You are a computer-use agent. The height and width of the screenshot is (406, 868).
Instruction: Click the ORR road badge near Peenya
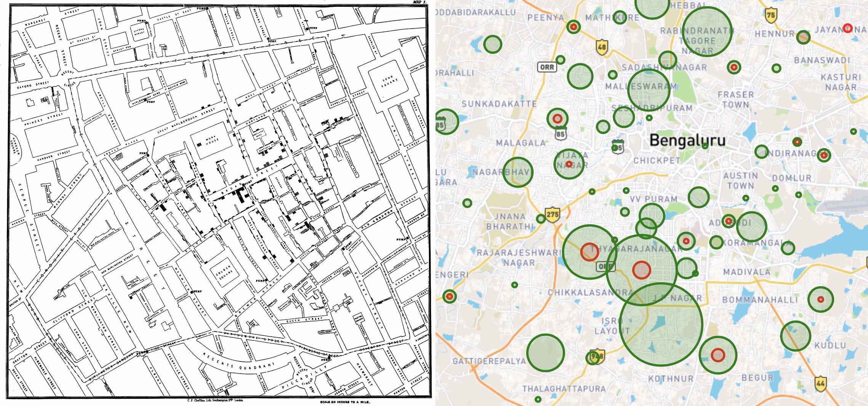[547, 67]
